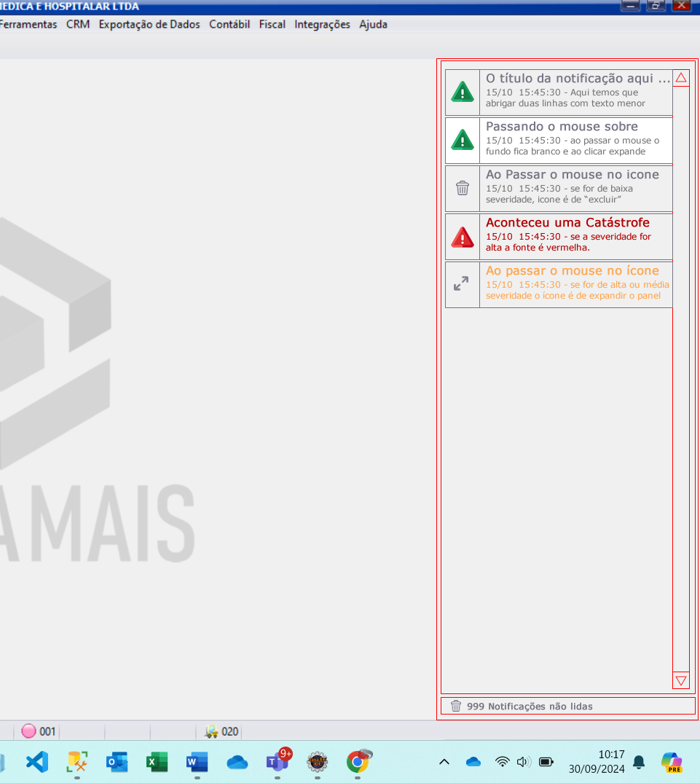Expand panel via the diagonal arrows icon
Viewport: 700px width, 783px height.
coord(462,284)
